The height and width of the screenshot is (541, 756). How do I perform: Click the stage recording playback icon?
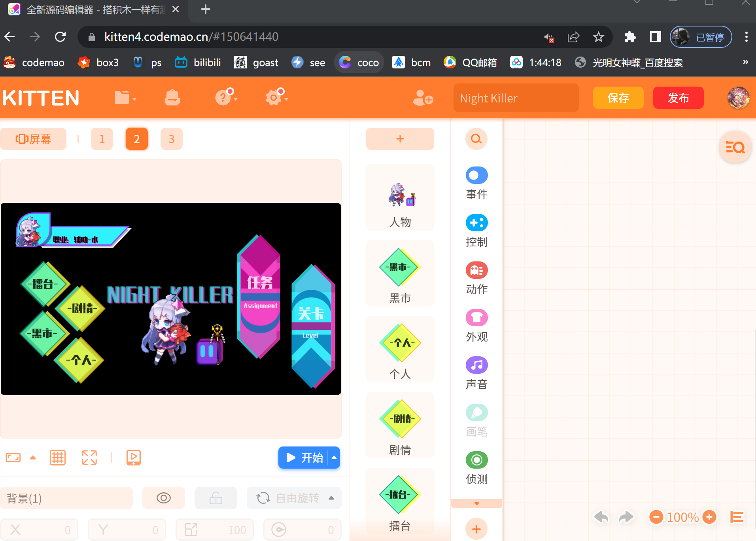[x=134, y=458]
